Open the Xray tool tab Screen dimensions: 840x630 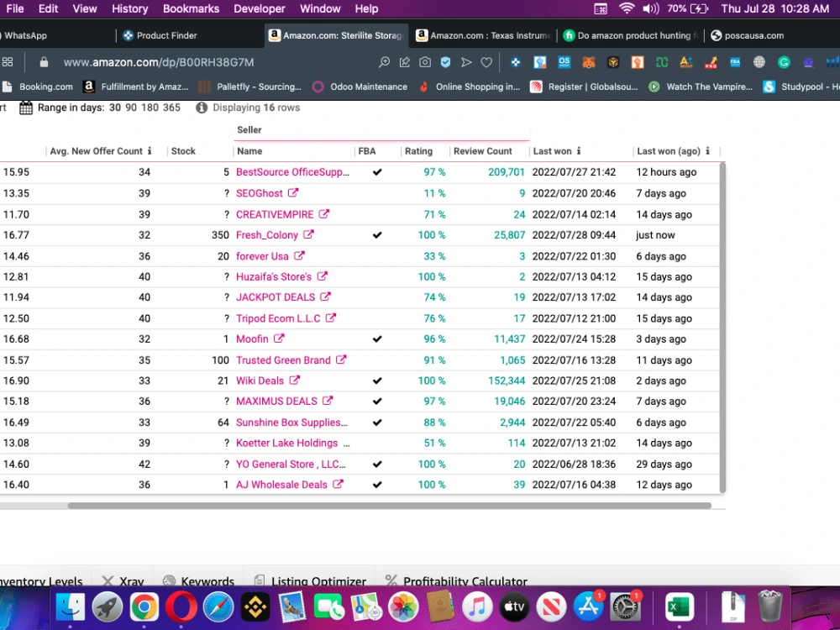[123, 581]
